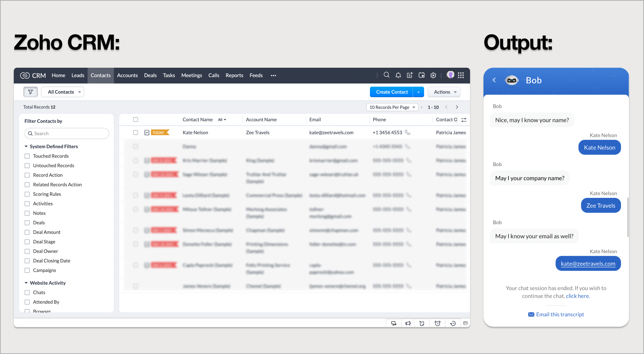
Task: Click the Bob bot avatar
Action: coord(511,80)
